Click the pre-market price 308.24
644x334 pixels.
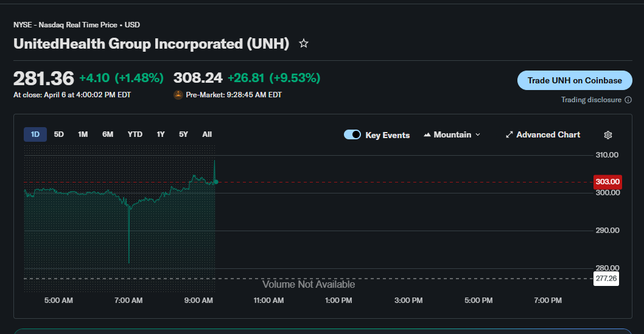click(x=198, y=78)
